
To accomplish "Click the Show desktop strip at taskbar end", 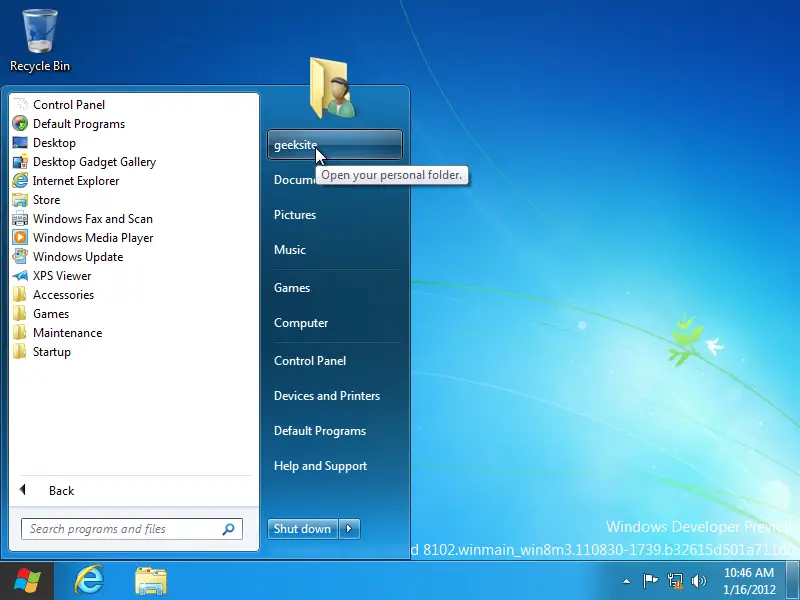I will (x=793, y=581).
